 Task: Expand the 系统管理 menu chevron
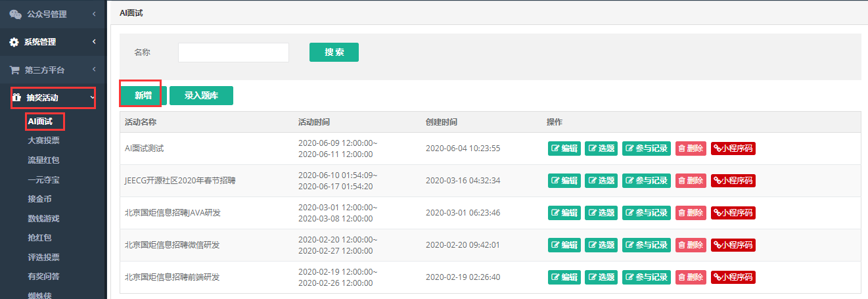[94, 42]
